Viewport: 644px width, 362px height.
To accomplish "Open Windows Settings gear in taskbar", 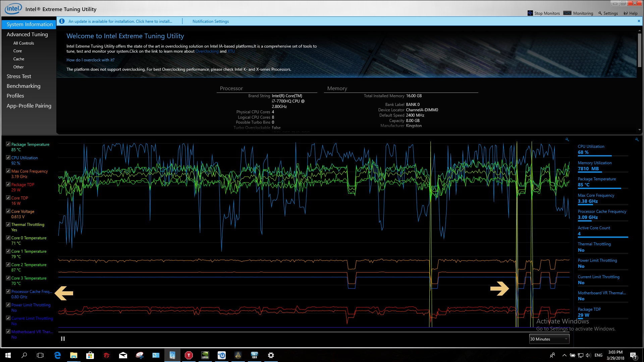I will (x=271, y=355).
